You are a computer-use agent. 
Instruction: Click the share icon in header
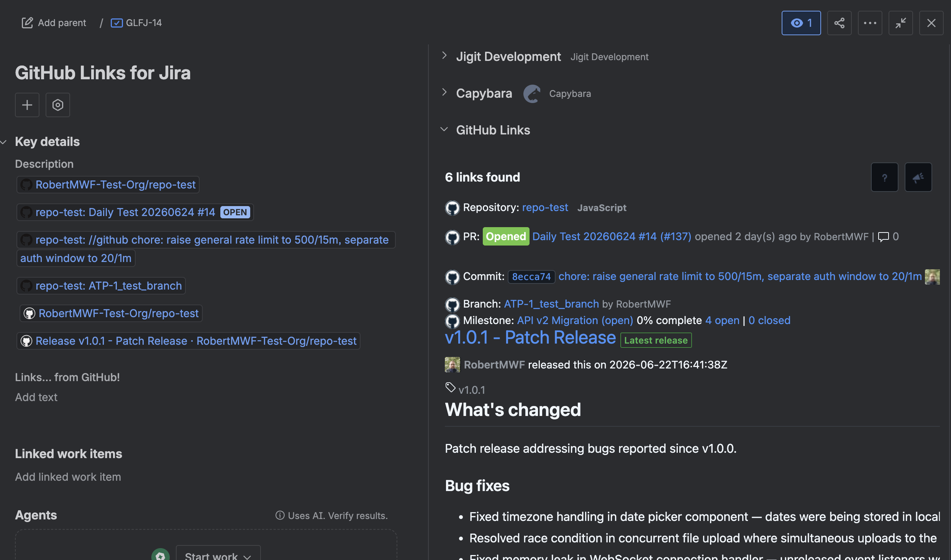click(839, 23)
